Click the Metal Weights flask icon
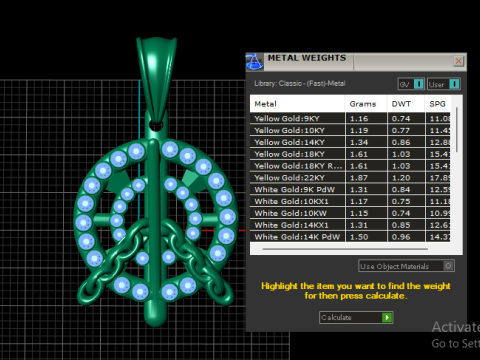 (x=255, y=62)
